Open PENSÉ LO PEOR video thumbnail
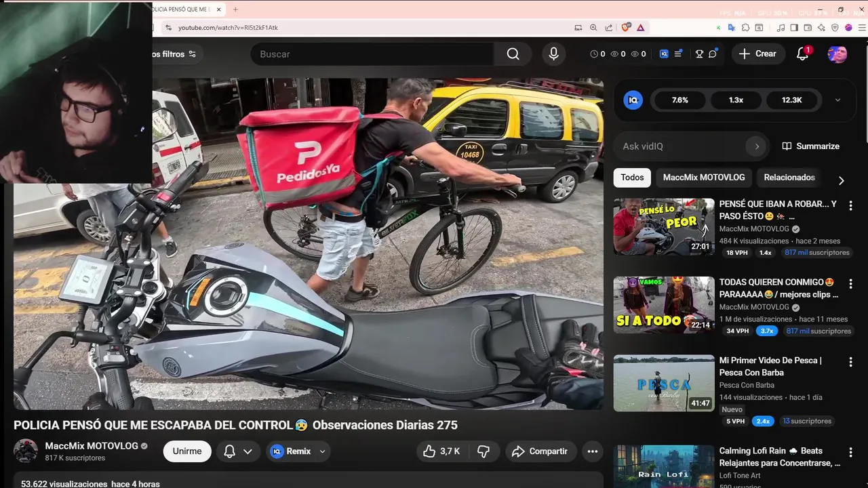This screenshot has width=868, height=488. tap(664, 226)
